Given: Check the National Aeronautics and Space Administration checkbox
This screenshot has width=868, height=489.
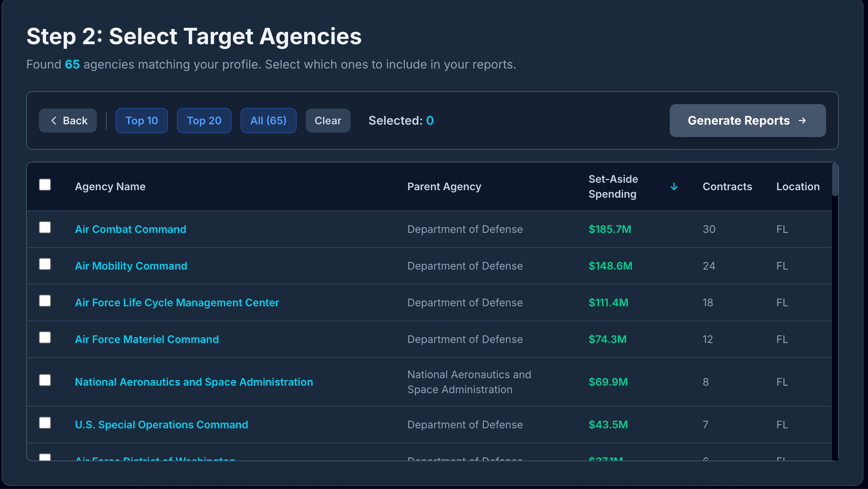Looking at the screenshot, I should [x=45, y=380].
